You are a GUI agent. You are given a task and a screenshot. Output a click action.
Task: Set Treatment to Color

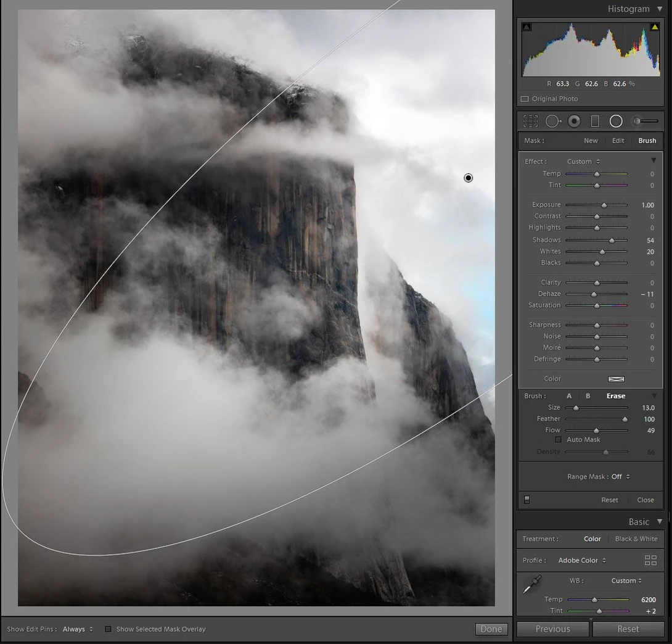[x=592, y=539]
